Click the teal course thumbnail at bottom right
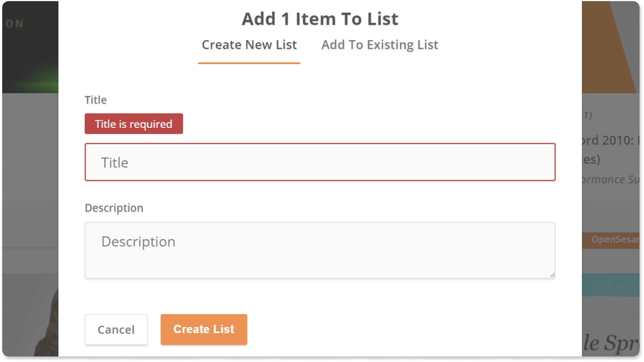 point(611,285)
